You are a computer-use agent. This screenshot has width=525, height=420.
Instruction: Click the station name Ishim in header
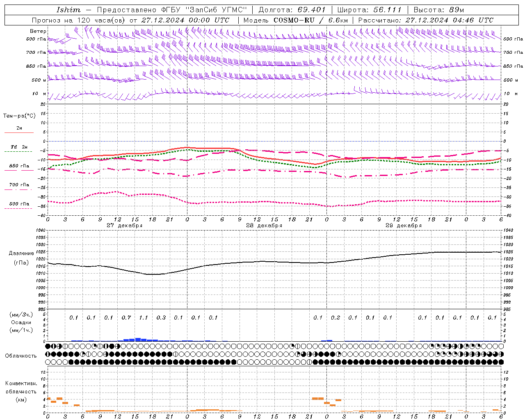(68, 10)
